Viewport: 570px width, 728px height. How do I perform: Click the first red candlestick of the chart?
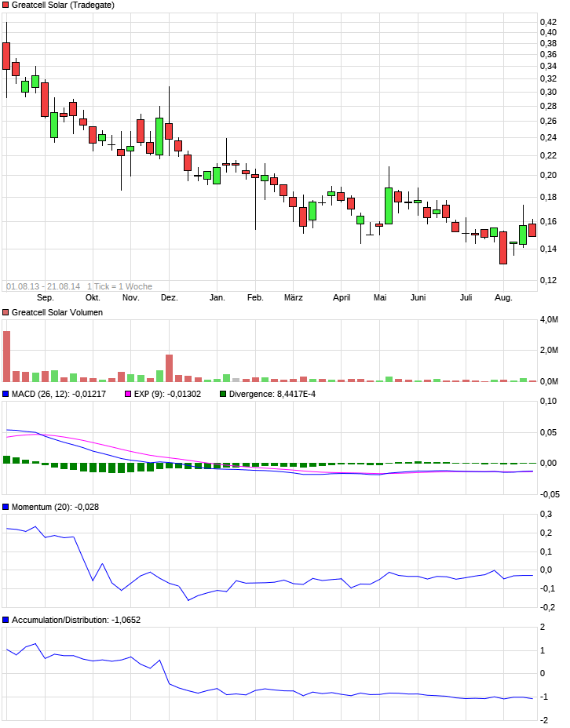[x=6, y=56]
